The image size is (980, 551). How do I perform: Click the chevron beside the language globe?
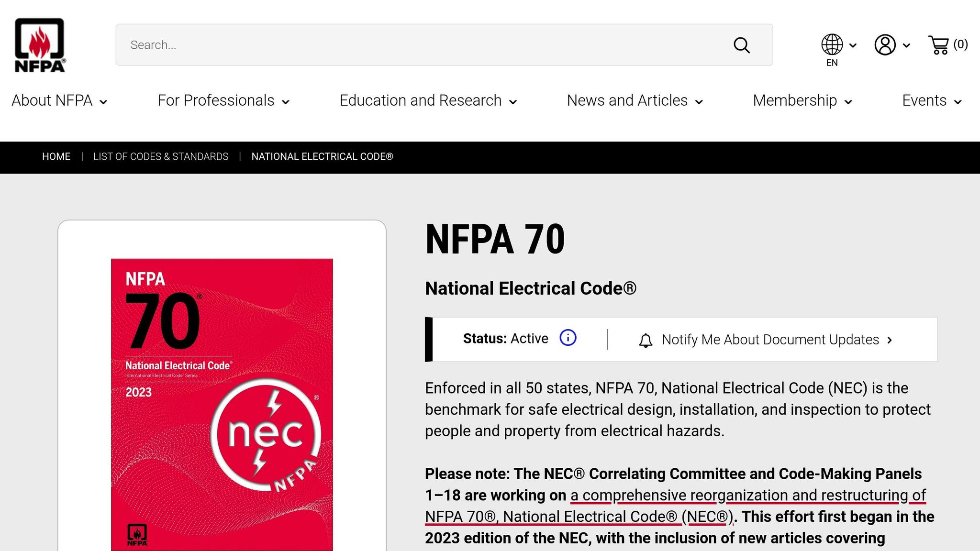[853, 45]
